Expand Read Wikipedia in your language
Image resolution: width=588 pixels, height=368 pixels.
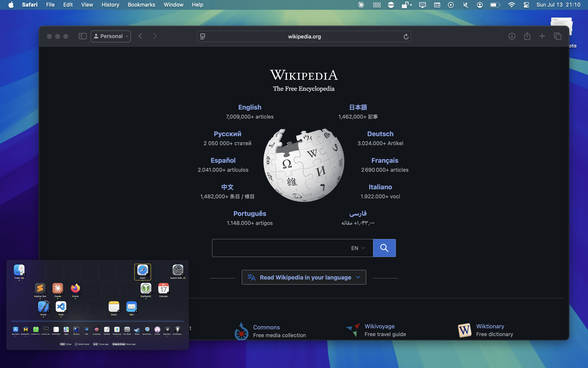click(x=304, y=277)
